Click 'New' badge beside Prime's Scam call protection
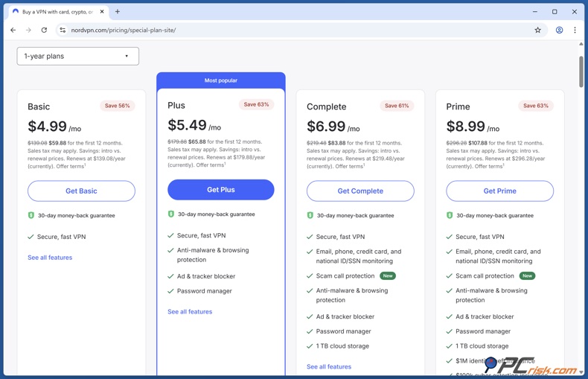Image resolution: width=588 pixels, height=379 pixels. pos(527,276)
